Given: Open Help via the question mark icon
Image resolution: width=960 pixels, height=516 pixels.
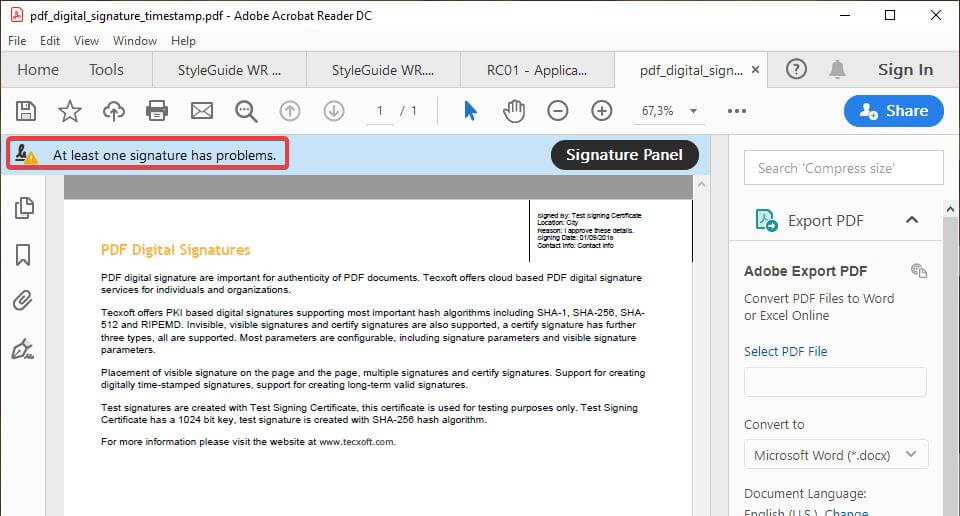Looking at the screenshot, I should (796, 69).
